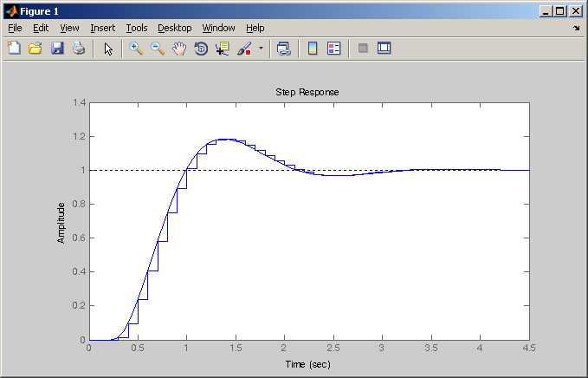Screen dimensions: 588x378
Task: Open the File menu
Action: [15, 28]
